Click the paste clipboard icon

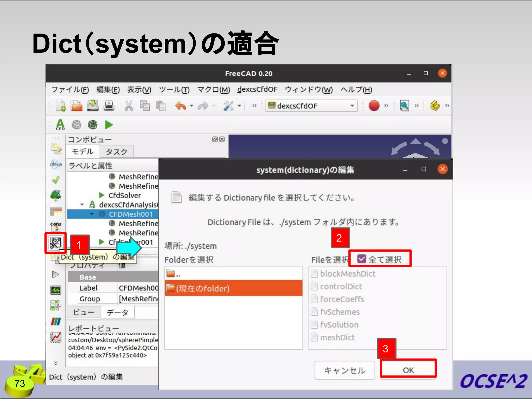(161, 106)
